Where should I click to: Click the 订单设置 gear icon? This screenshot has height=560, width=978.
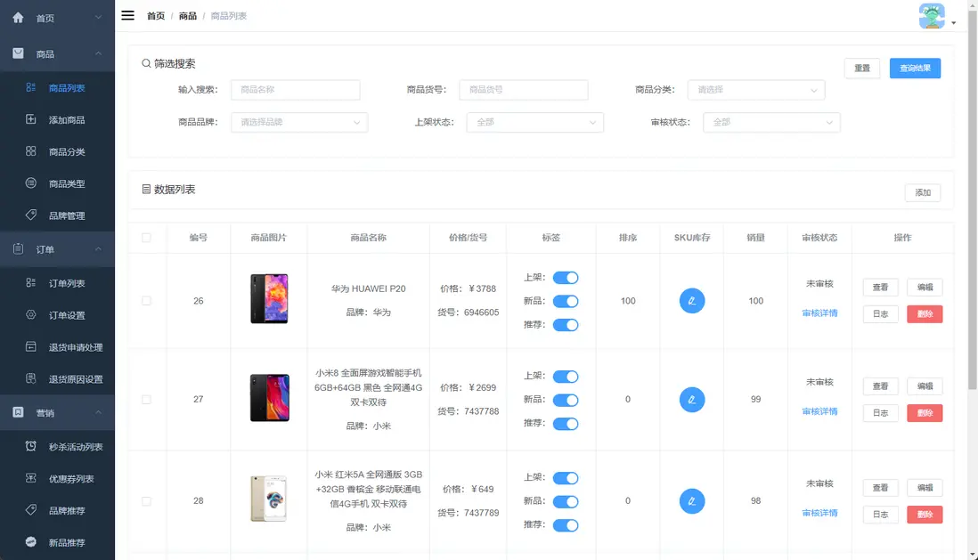click(30, 314)
